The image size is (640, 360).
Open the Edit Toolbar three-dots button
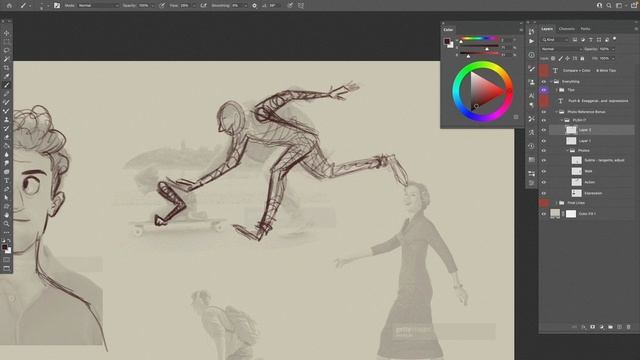click(7, 232)
